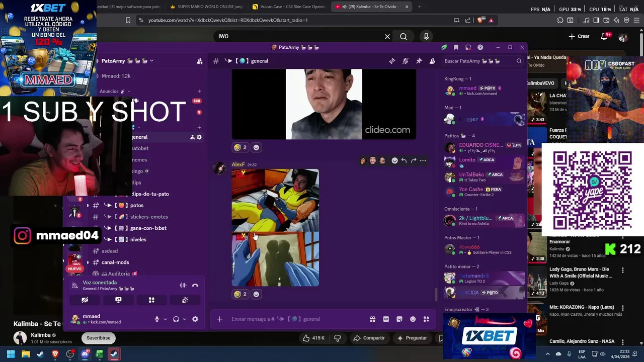This screenshot has width=644, height=362.
Task: Start an activity in voice panel
Action: pos(151,300)
